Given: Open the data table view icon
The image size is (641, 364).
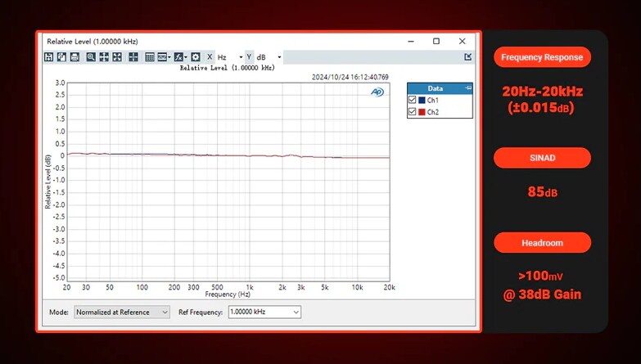Looking at the screenshot, I should (x=150, y=57).
